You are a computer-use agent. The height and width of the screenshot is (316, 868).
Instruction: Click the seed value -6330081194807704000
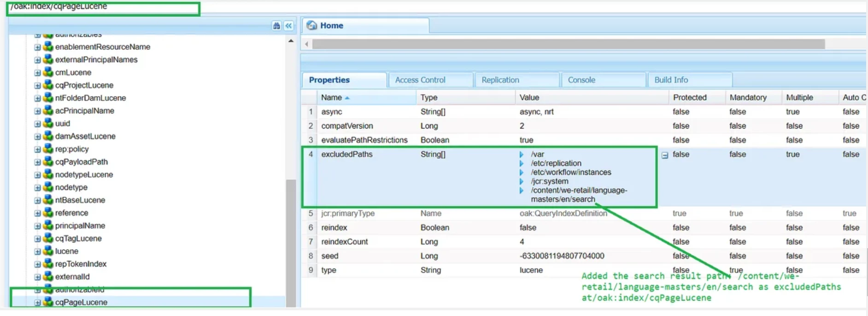(562, 256)
